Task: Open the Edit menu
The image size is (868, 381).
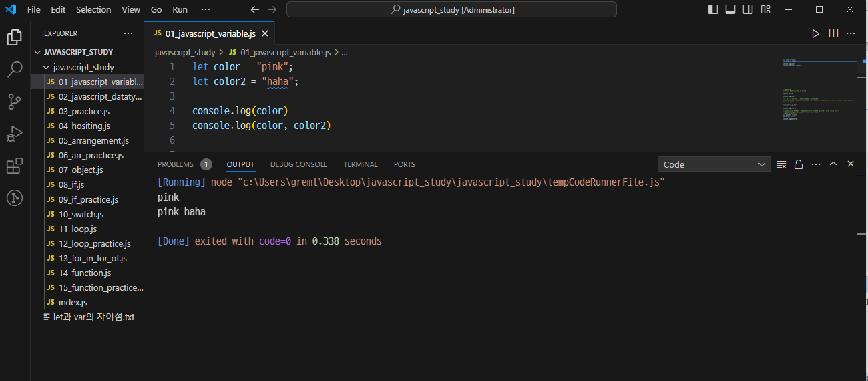Action: click(x=58, y=9)
